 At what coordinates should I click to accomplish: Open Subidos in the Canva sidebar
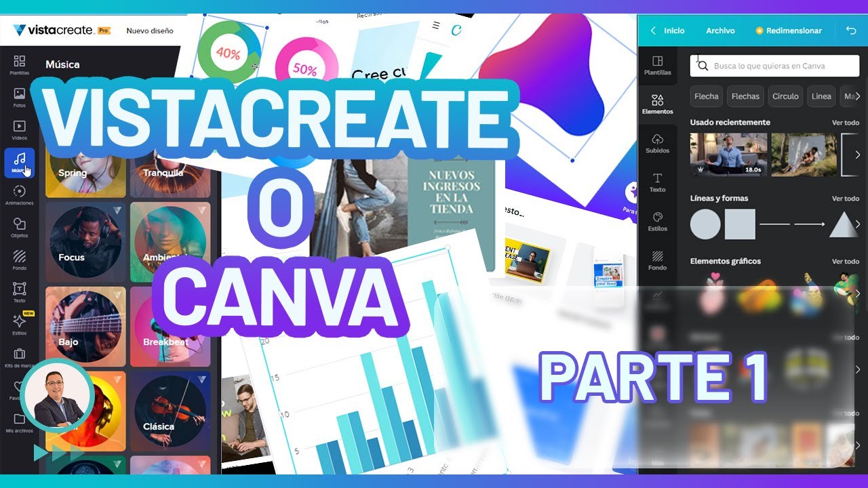[657, 144]
